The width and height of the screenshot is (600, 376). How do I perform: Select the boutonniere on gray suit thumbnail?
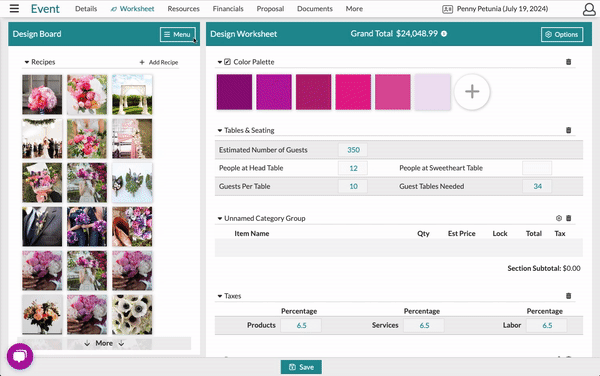[42, 226]
